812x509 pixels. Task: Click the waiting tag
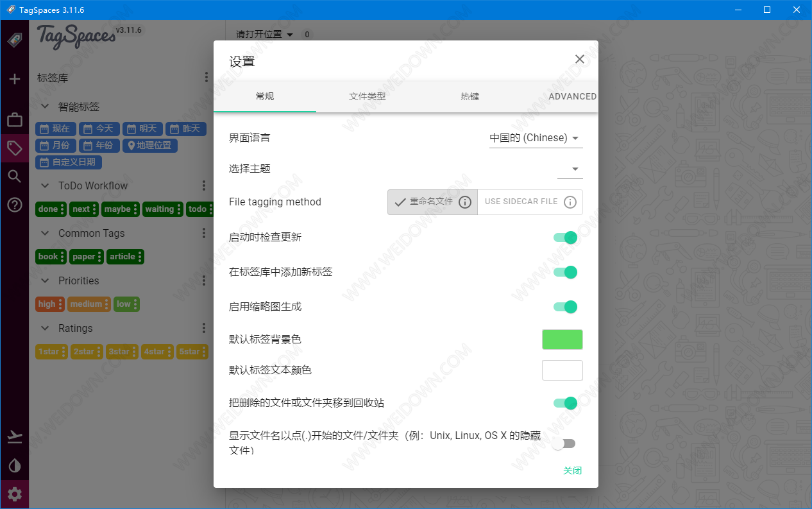pos(162,209)
